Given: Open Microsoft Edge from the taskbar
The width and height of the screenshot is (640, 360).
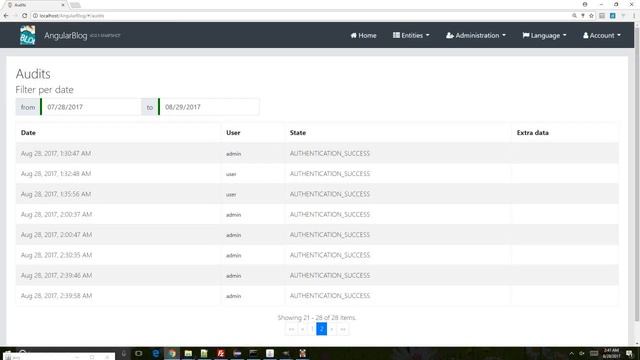Looking at the screenshot, I should [x=156, y=353].
